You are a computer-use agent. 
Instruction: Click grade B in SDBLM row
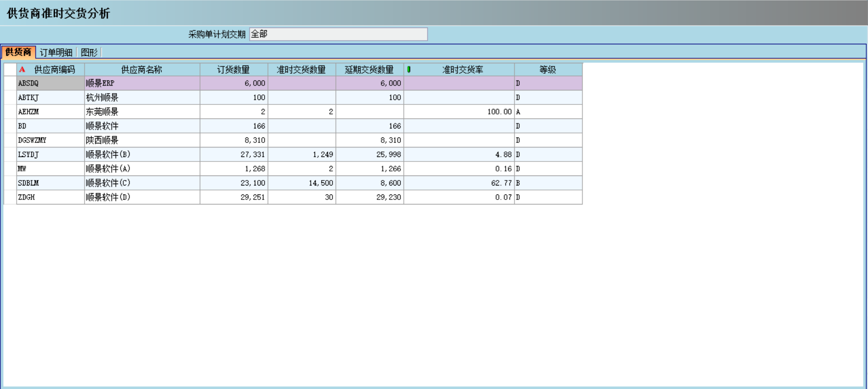click(x=548, y=183)
